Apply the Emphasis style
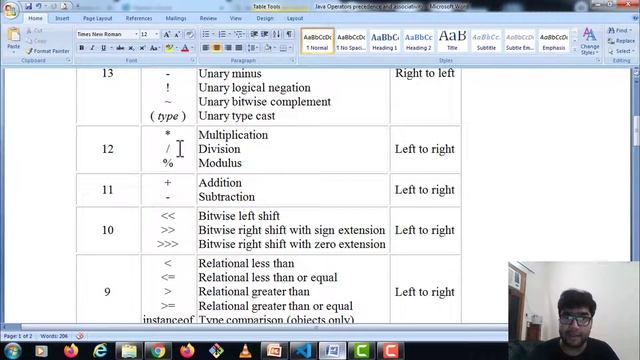The height and width of the screenshot is (360, 640). pos(554,41)
